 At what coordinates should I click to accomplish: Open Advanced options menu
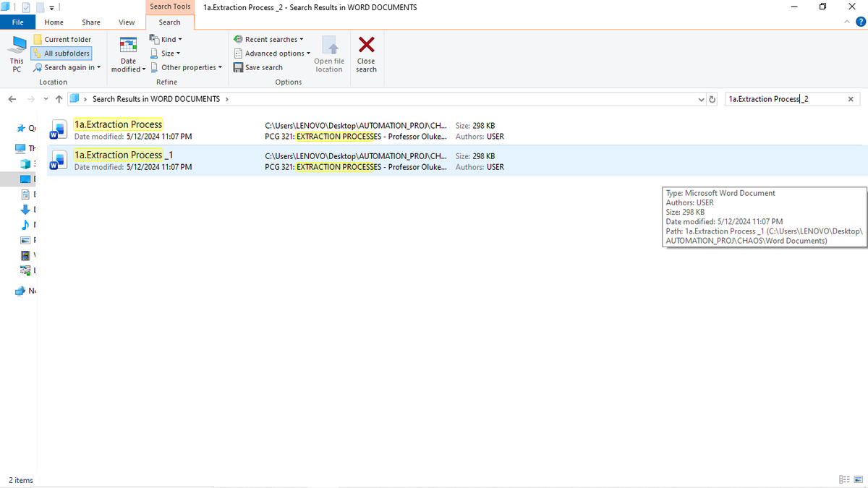click(272, 53)
